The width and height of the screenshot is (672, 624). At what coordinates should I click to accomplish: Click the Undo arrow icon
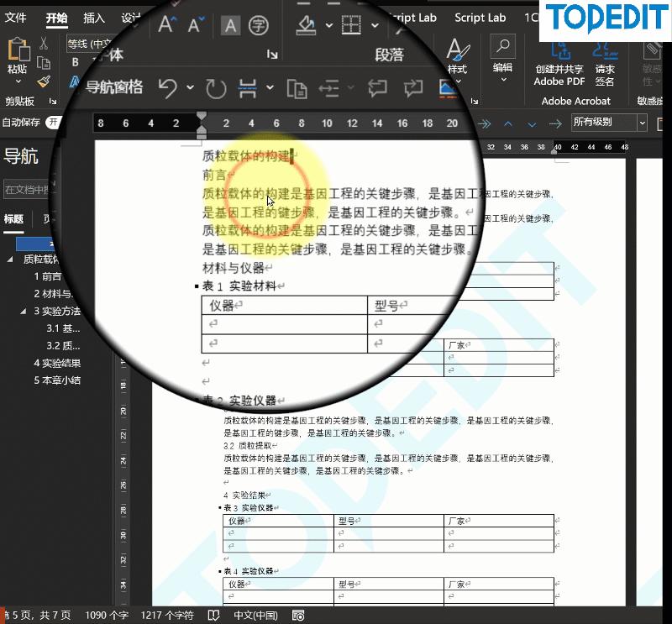(x=168, y=88)
